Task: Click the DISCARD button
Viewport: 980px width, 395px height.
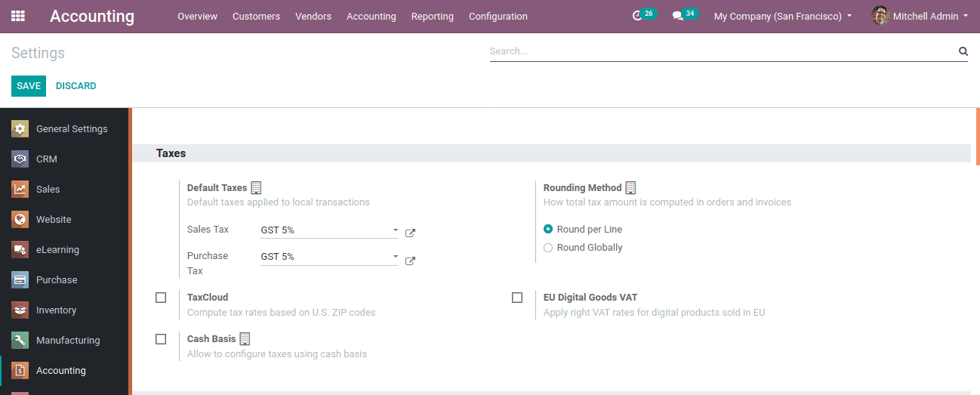Action: 76,86
